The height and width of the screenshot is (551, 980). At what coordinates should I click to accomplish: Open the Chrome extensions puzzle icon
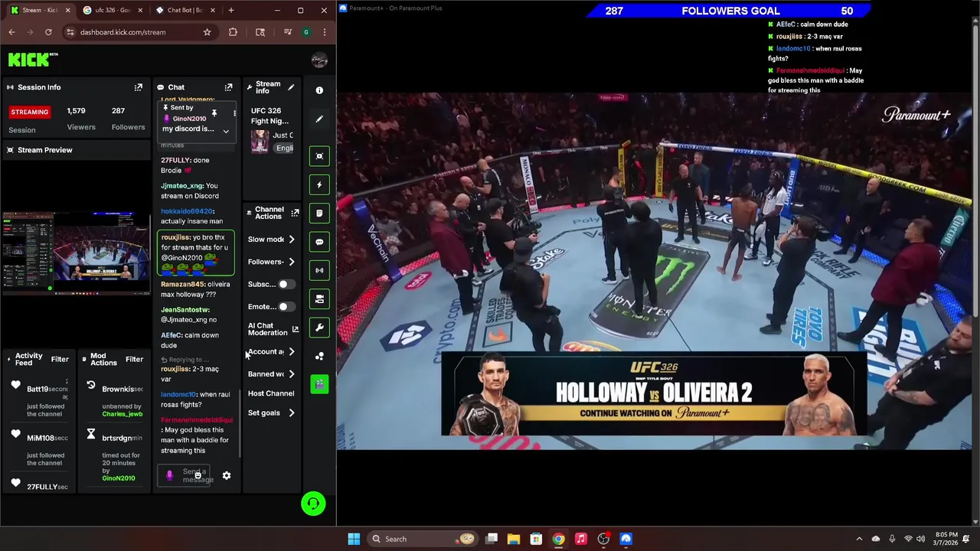(x=233, y=32)
